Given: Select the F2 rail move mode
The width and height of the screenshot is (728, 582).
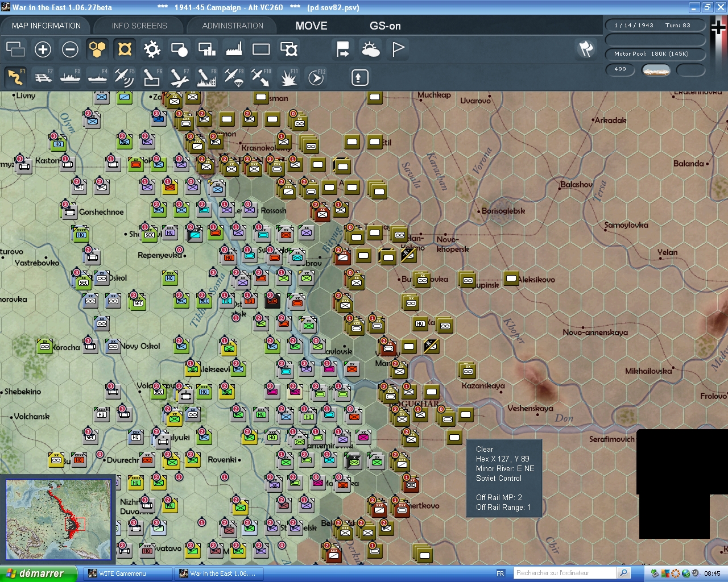Looking at the screenshot, I should coord(43,77).
